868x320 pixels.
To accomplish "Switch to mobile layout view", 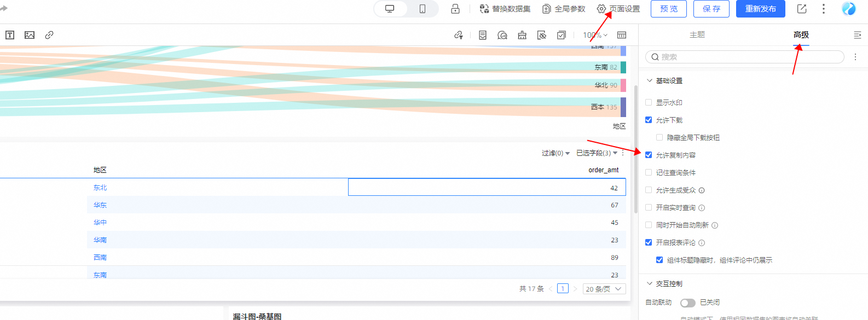I will 422,9.
